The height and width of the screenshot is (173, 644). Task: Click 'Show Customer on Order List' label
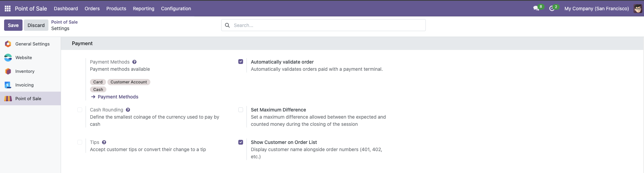(284, 142)
